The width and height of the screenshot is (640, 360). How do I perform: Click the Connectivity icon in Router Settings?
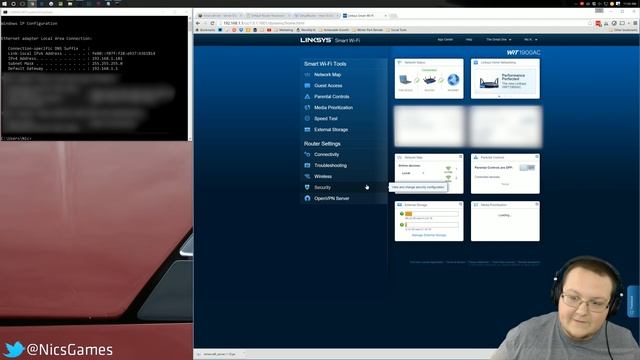coord(307,155)
